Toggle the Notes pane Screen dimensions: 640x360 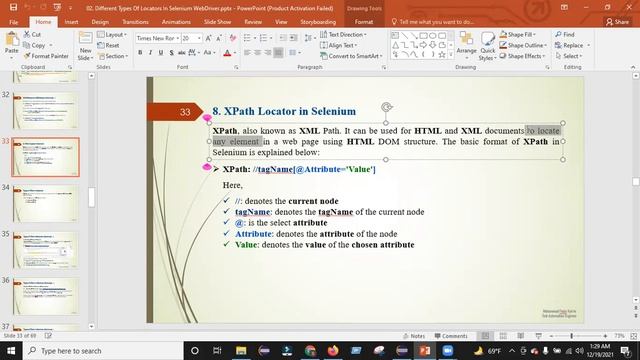click(x=414, y=336)
